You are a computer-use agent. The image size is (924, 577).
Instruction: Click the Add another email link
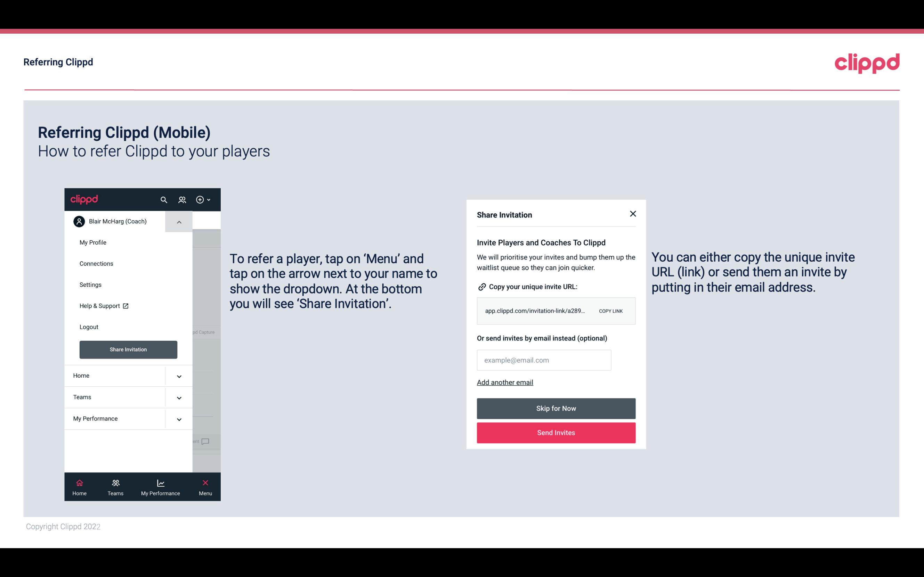505,382
